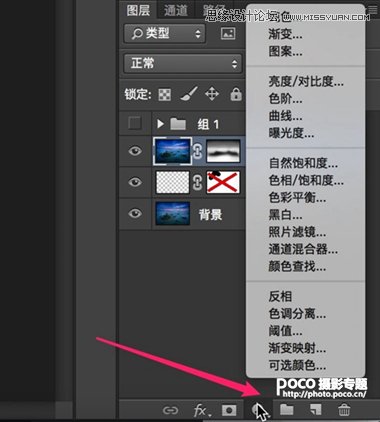Choose 图案... from the menu
Viewport: 380px width, 422px height.
coord(285,51)
